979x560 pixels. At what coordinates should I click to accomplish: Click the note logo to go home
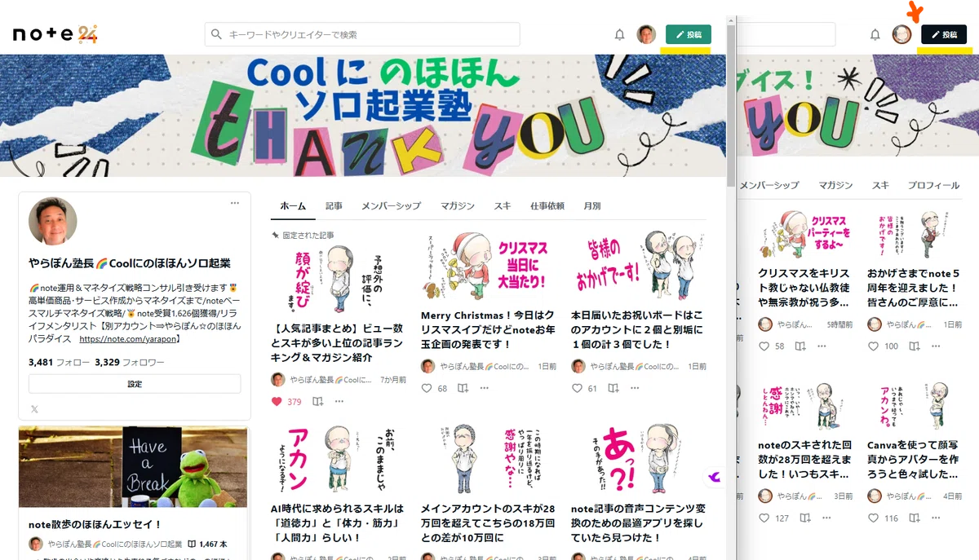55,34
